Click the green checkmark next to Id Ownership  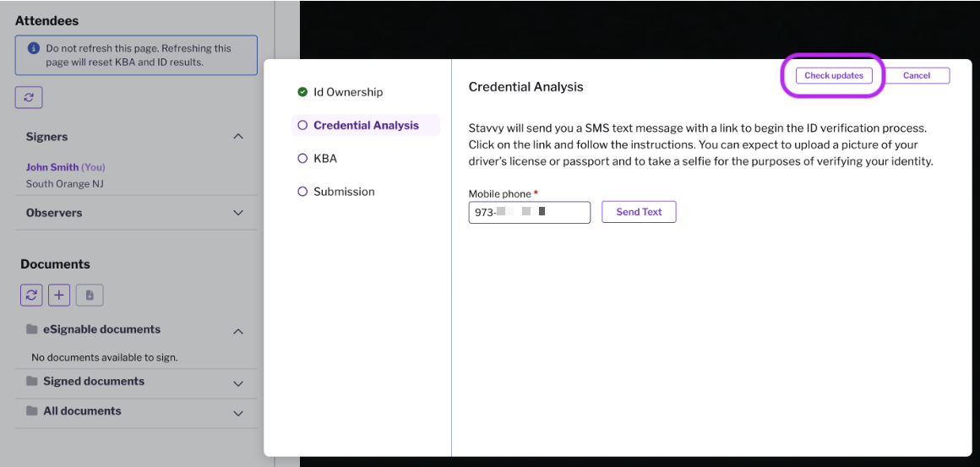(302, 92)
